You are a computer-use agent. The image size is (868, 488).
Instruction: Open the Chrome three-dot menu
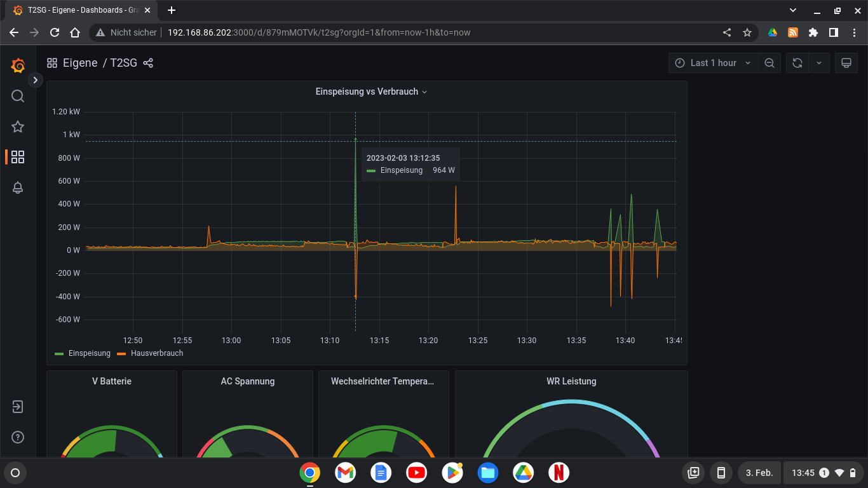coord(854,32)
